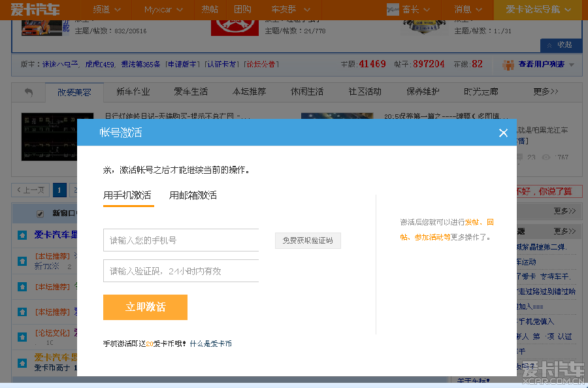The width and height of the screenshot is (588, 388).
Task: Click the online count 82
Action: (x=477, y=64)
